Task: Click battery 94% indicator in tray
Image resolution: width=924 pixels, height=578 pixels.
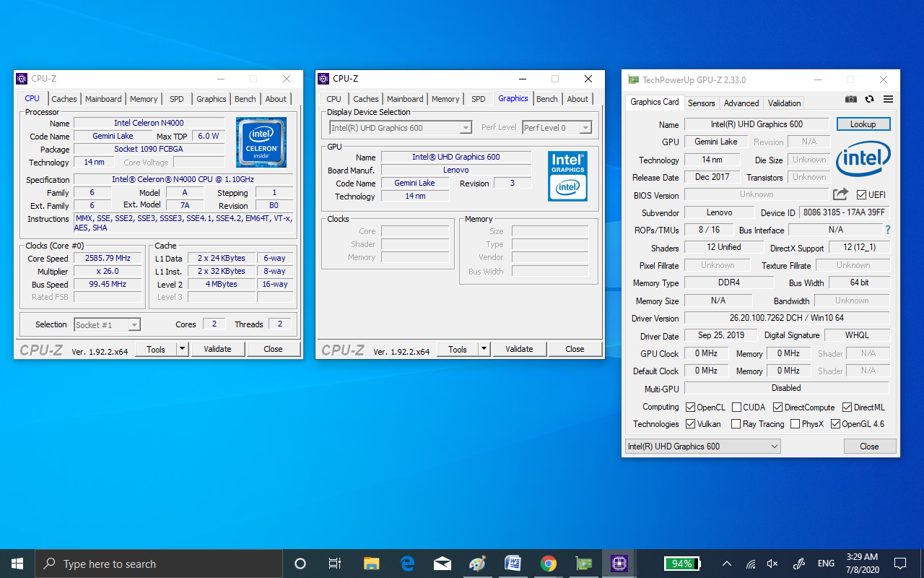Action: [682, 564]
